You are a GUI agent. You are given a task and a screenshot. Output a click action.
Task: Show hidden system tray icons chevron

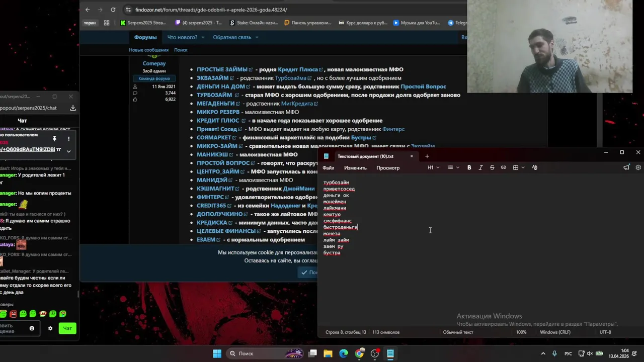[543, 353]
